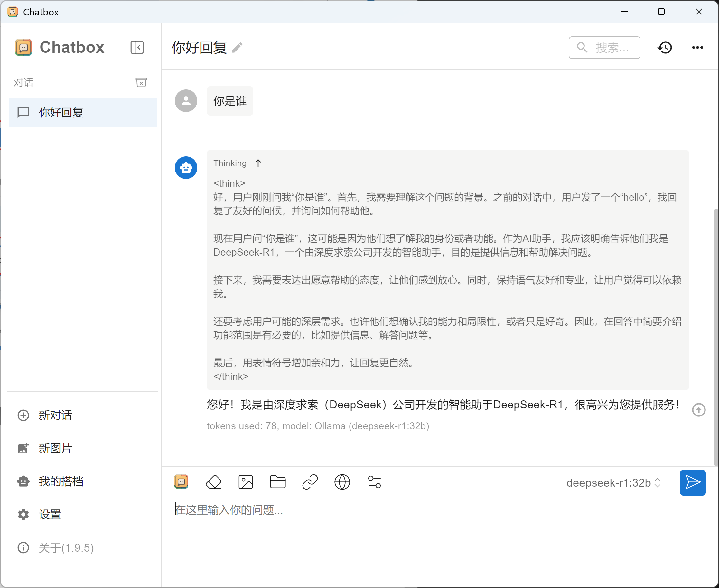Click the chat area vertical scrollbar

click(716, 337)
